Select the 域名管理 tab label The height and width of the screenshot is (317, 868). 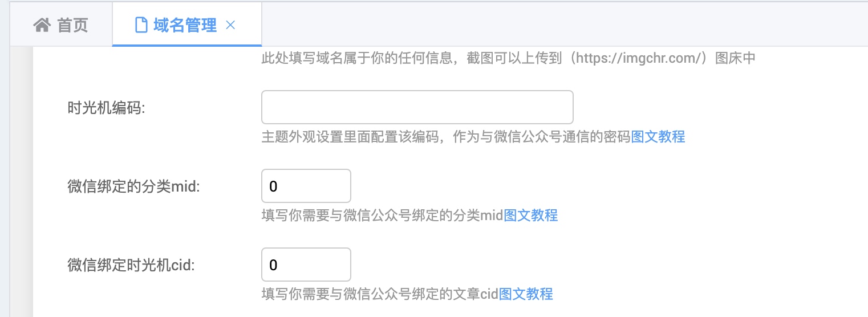click(x=185, y=26)
